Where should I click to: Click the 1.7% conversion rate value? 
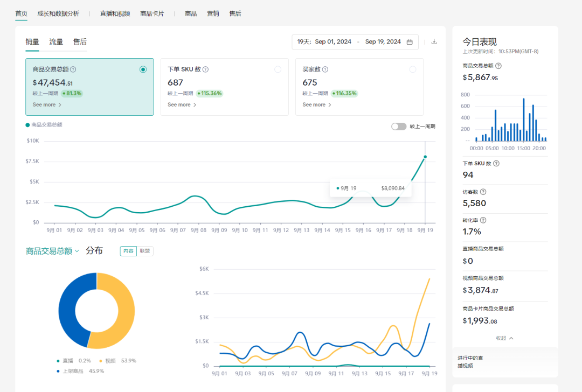472,232
